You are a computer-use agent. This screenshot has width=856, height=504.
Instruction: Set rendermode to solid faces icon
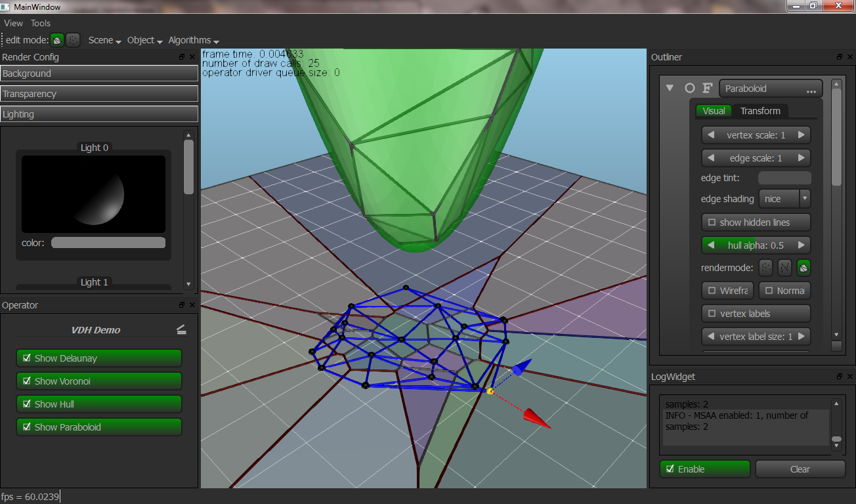point(803,268)
